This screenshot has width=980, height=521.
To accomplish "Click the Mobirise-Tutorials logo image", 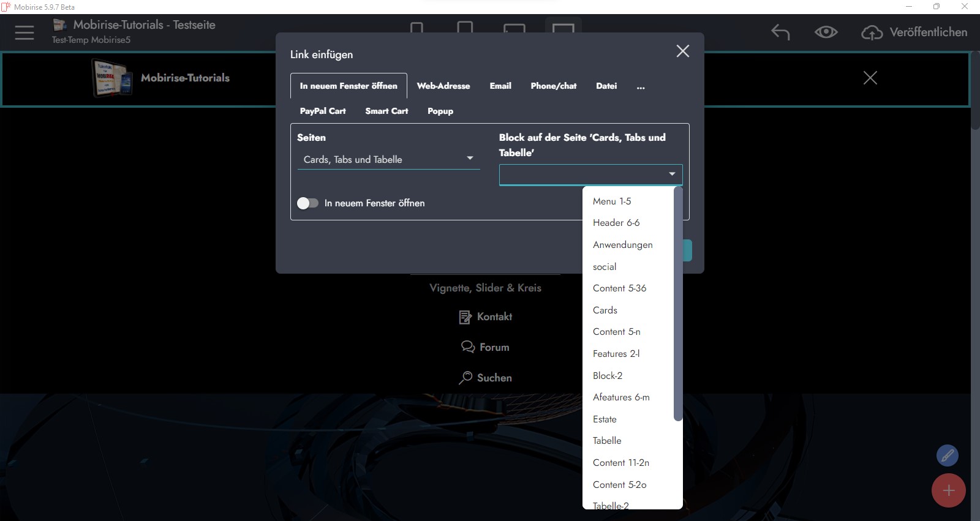I will pos(112,78).
